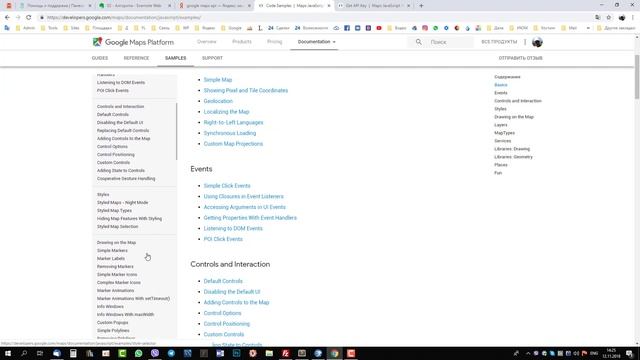Open the Simple Map sample link
The height and width of the screenshot is (360, 640).
(x=218, y=80)
